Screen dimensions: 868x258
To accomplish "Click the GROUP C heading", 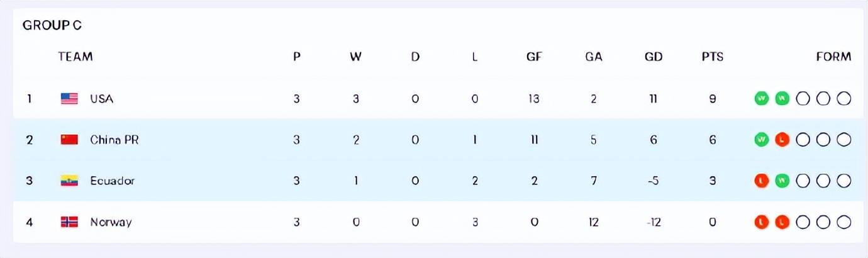I will 52,26.
